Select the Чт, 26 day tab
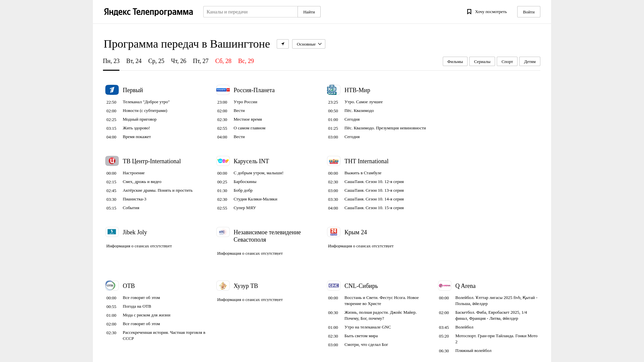 pyautogui.click(x=178, y=61)
